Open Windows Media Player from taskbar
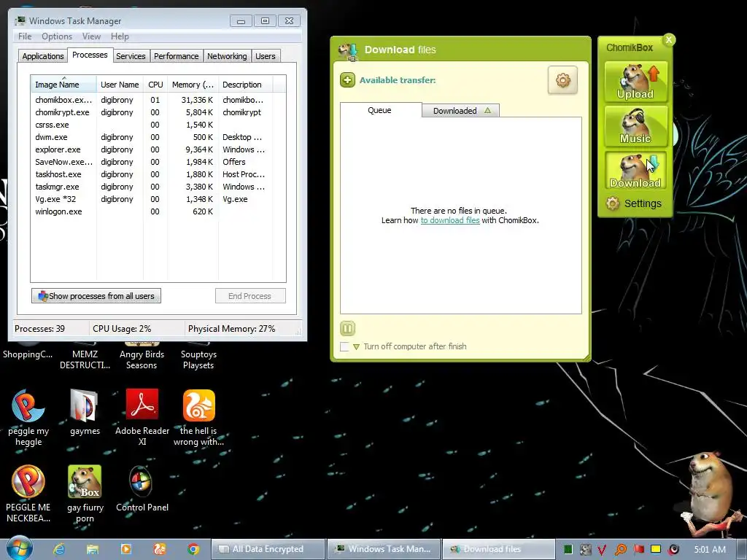This screenshot has width=747, height=560. 126,549
